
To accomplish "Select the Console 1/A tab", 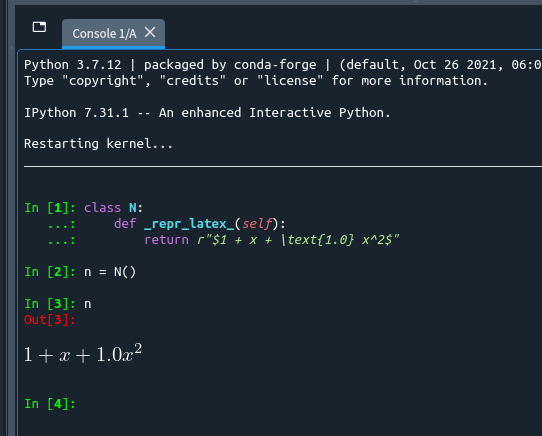I will tap(113, 34).
